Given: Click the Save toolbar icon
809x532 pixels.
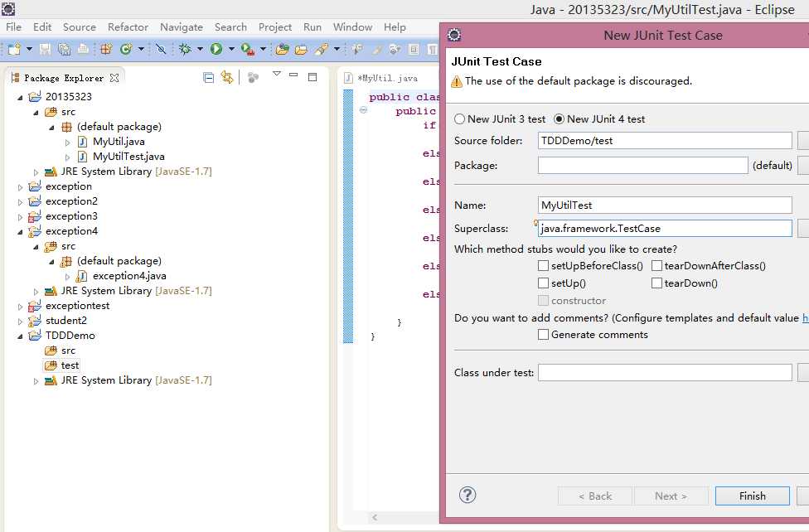Looking at the screenshot, I should click(x=46, y=49).
